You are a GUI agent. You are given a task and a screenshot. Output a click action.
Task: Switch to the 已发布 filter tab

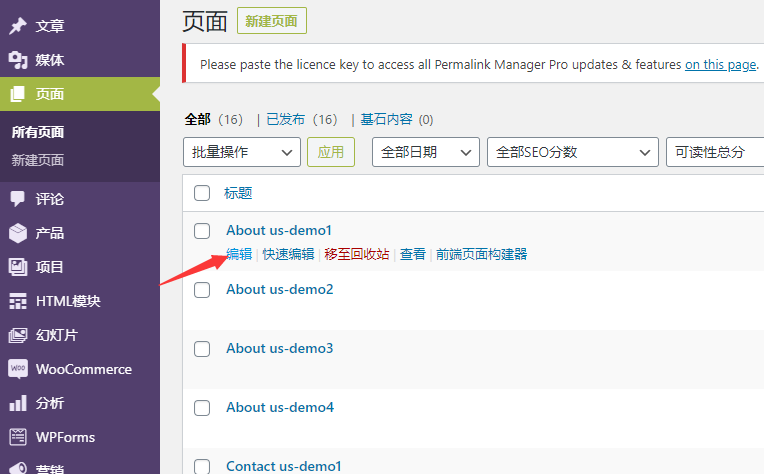(x=286, y=119)
